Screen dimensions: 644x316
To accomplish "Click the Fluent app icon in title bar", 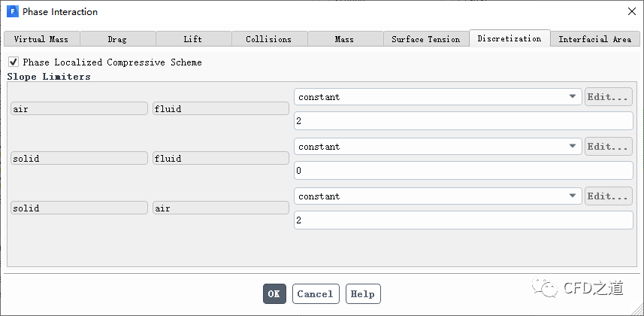I will point(12,11).
